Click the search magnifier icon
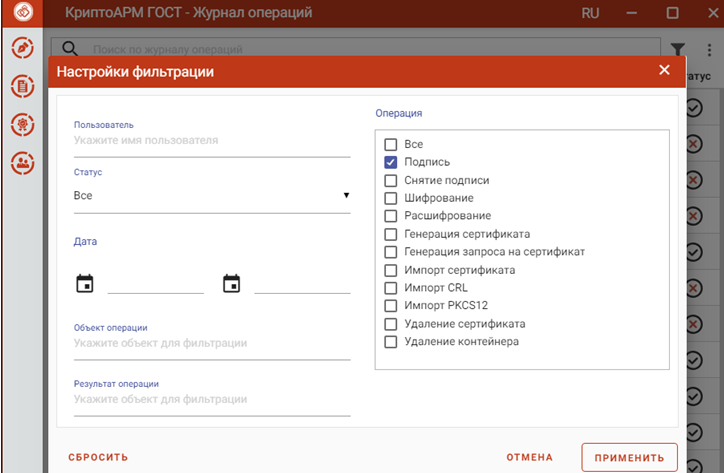This screenshot has width=724, height=473. [70, 49]
